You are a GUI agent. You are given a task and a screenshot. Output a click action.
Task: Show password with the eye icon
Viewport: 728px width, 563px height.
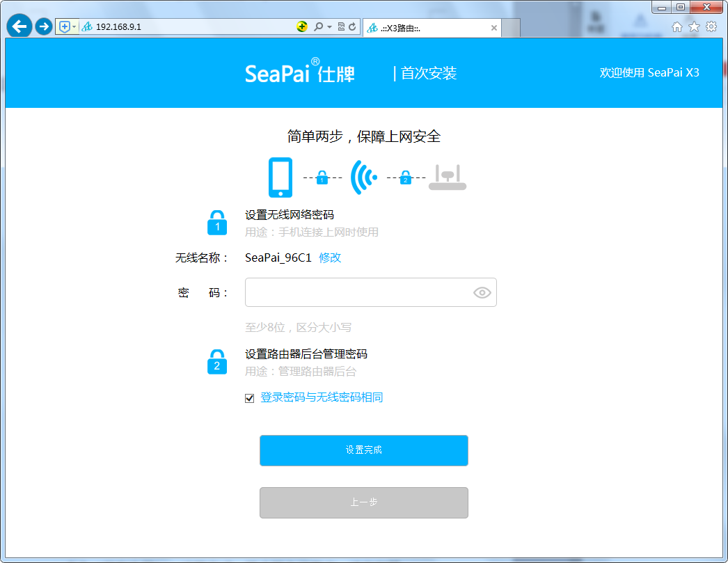click(482, 293)
